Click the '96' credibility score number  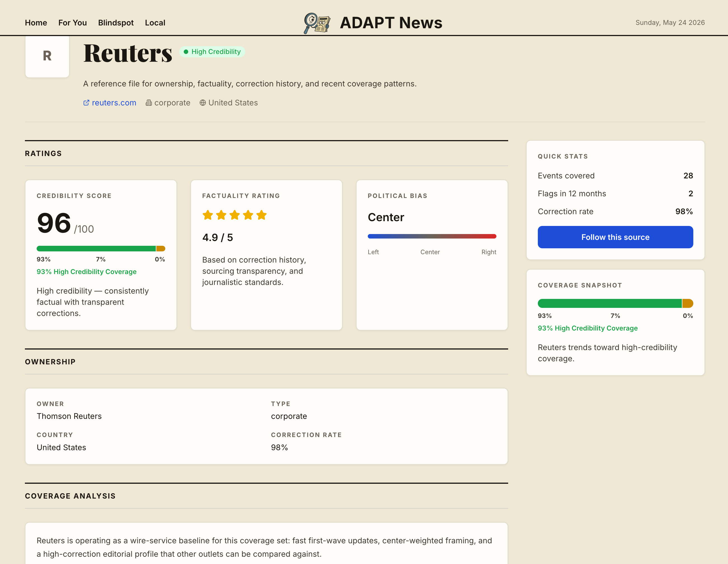[x=54, y=223]
